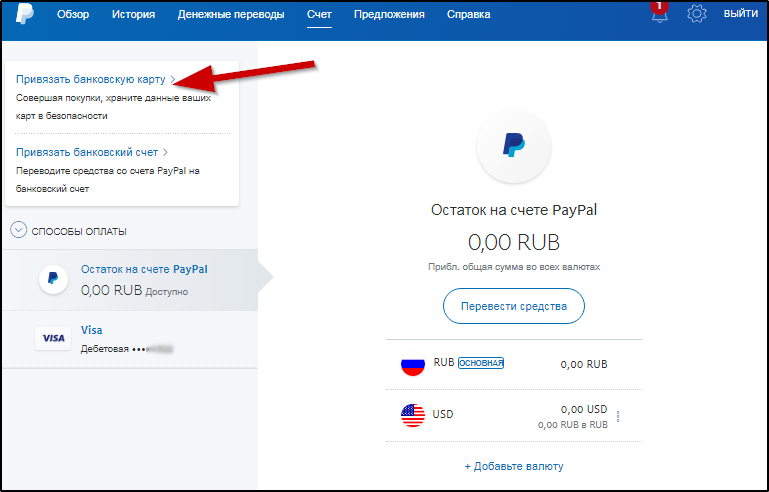This screenshot has height=492, width=769.
Task: Click the + Добавьте валюту link
Action: tap(513, 466)
